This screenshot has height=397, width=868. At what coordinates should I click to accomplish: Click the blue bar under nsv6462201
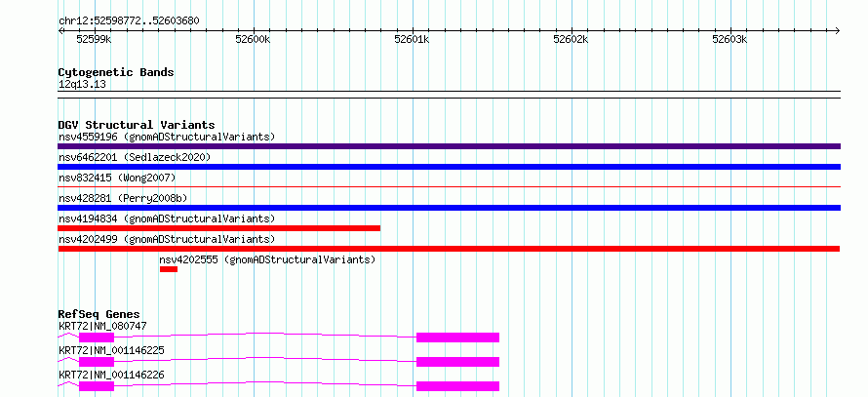(x=449, y=167)
